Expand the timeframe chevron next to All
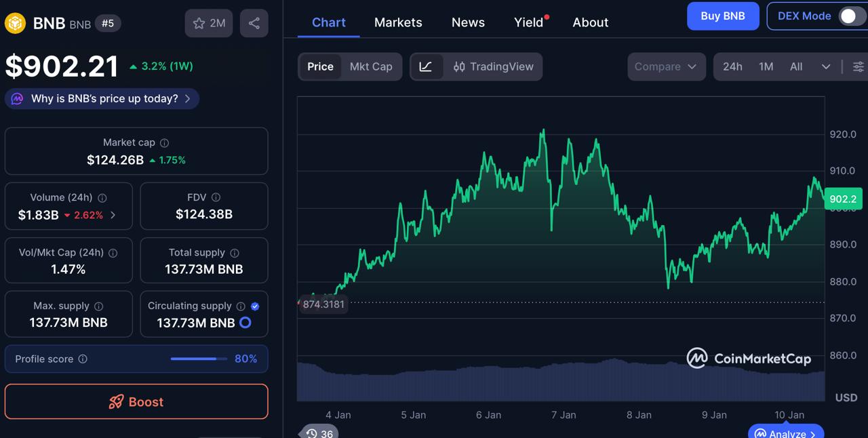 [x=826, y=66]
